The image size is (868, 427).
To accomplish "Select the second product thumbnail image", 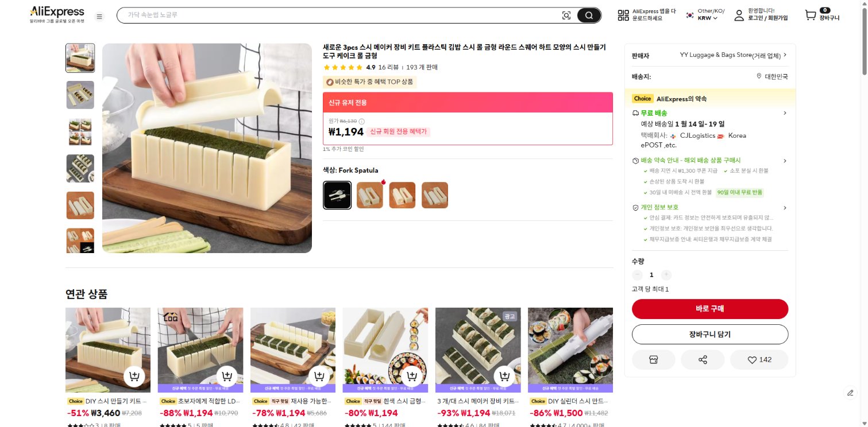I will (x=80, y=95).
